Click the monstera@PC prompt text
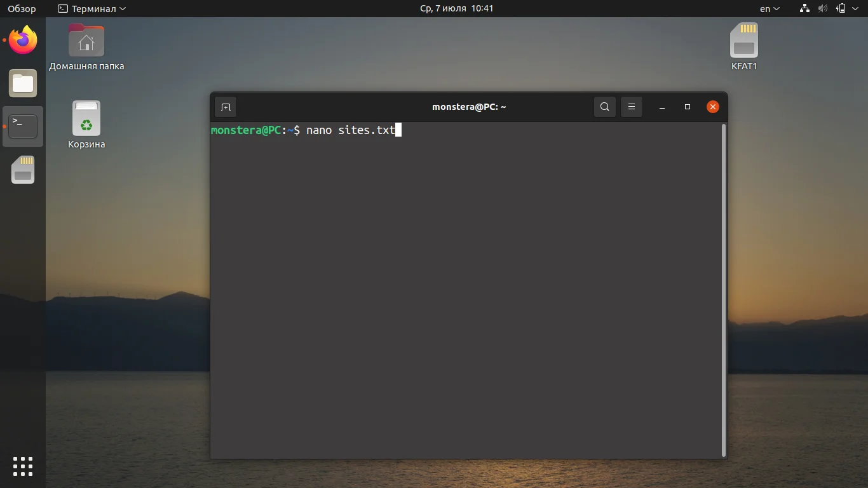The image size is (868, 488). [x=246, y=130]
